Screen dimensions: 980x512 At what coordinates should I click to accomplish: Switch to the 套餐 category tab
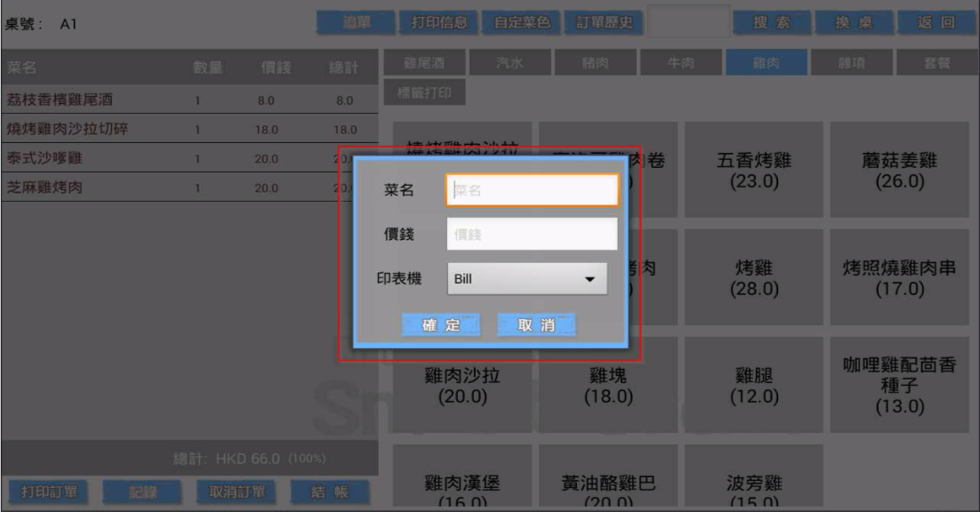(937, 62)
